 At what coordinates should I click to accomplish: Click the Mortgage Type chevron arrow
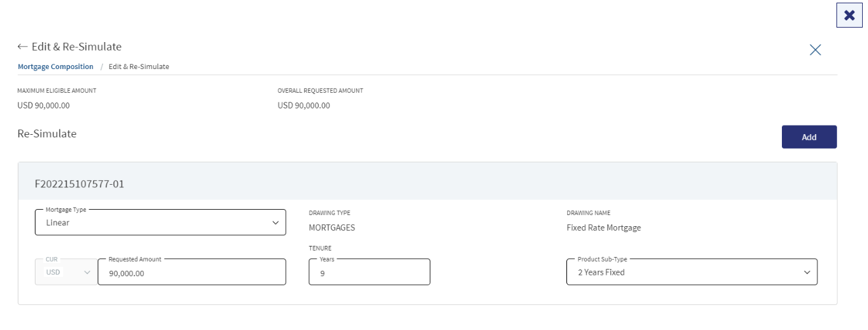tap(275, 223)
